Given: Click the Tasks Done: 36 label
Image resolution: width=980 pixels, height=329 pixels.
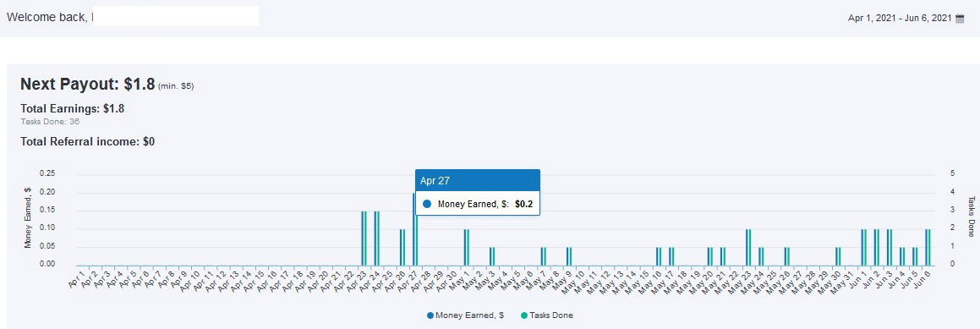Looking at the screenshot, I should (x=50, y=121).
